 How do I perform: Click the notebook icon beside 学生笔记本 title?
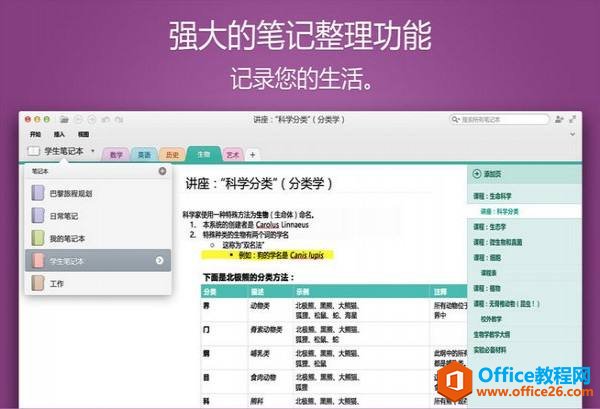(x=33, y=151)
